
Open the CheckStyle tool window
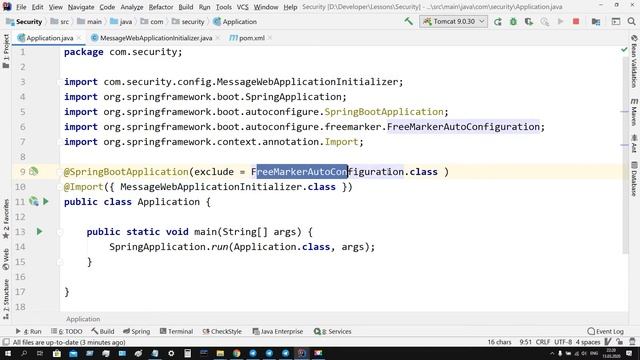pyautogui.click(x=222, y=331)
